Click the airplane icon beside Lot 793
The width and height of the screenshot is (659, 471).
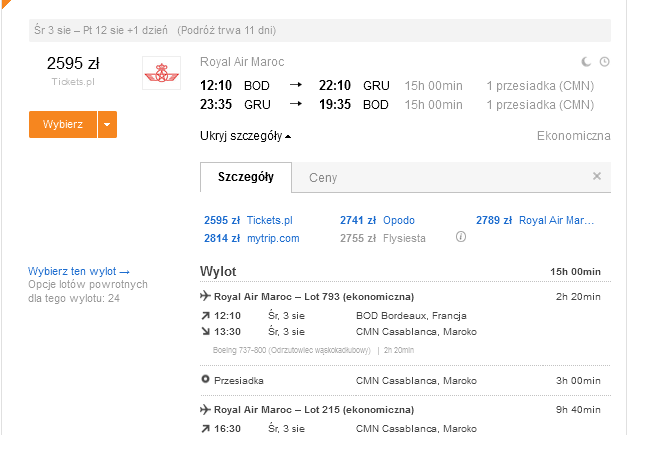click(x=205, y=296)
